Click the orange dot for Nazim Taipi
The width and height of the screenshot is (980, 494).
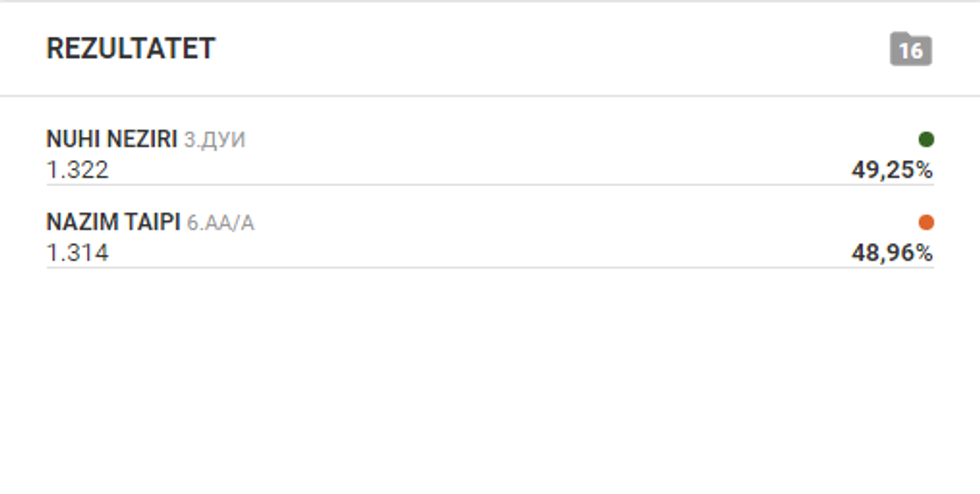pyautogui.click(x=925, y=222)
